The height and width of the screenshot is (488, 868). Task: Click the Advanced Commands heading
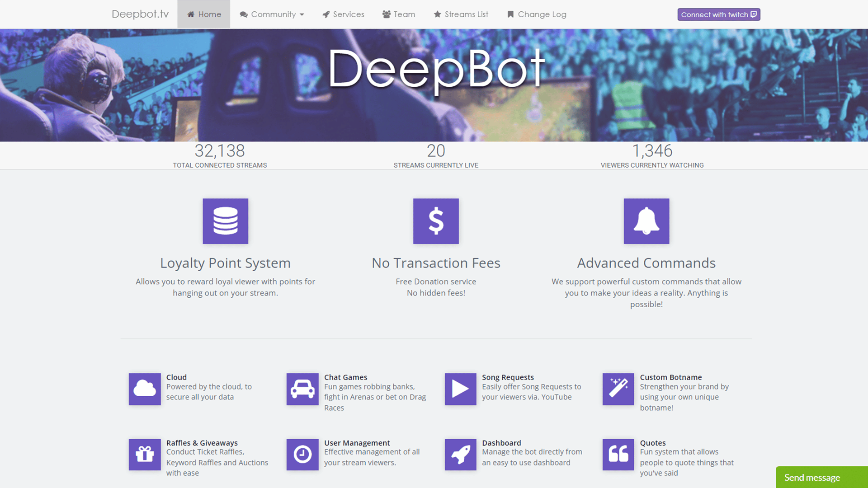click(646, 263)
